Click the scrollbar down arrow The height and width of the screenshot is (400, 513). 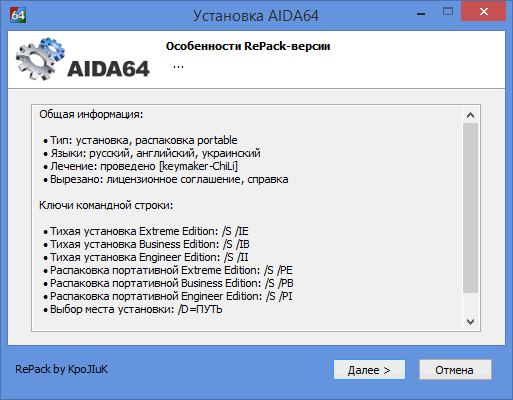470,322
